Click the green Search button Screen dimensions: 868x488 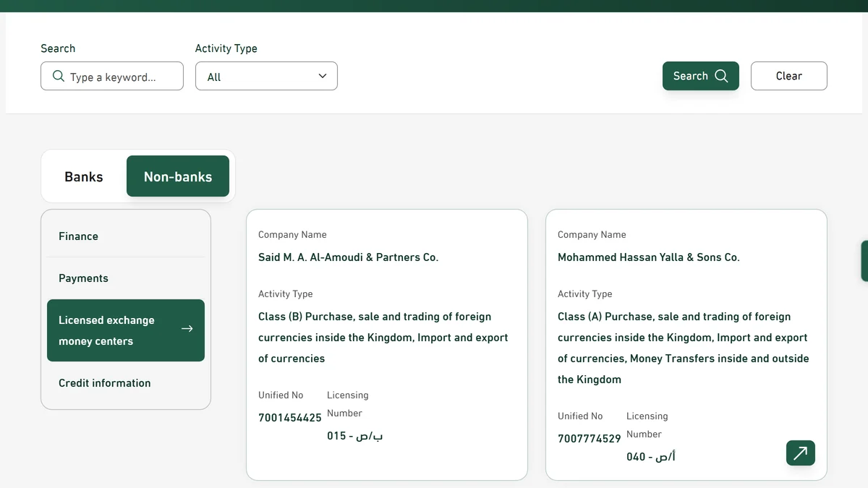click(701, 76)
